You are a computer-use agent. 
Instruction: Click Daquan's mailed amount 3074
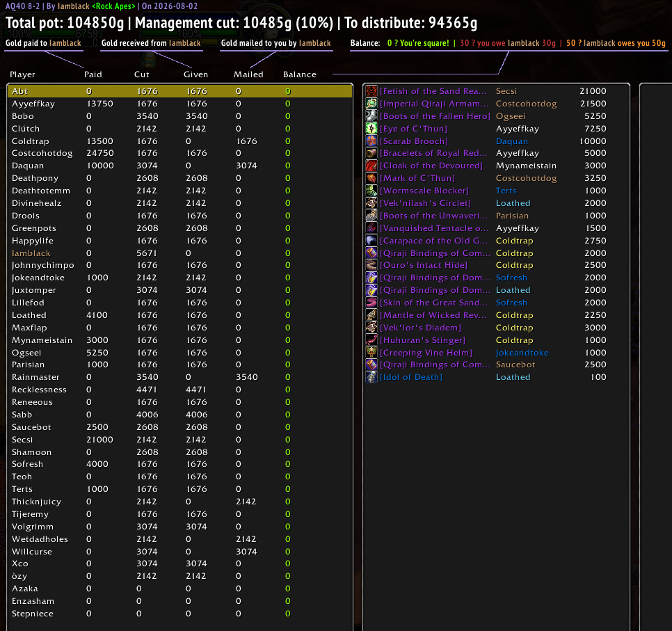click(x=246, y=166)
